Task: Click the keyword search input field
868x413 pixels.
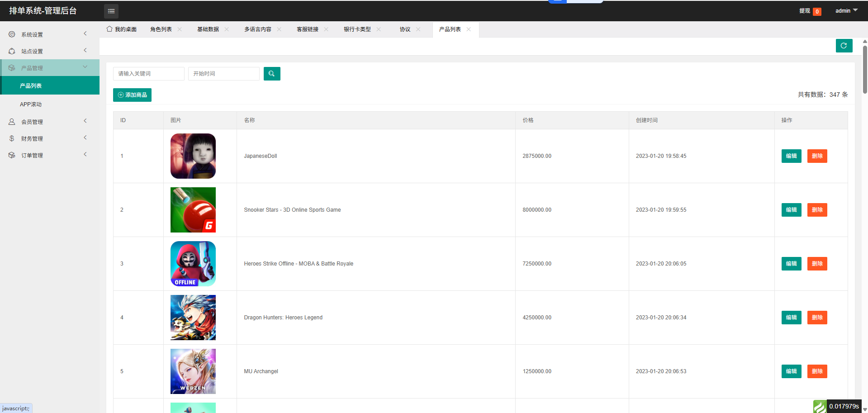Action: click(148, 74)
